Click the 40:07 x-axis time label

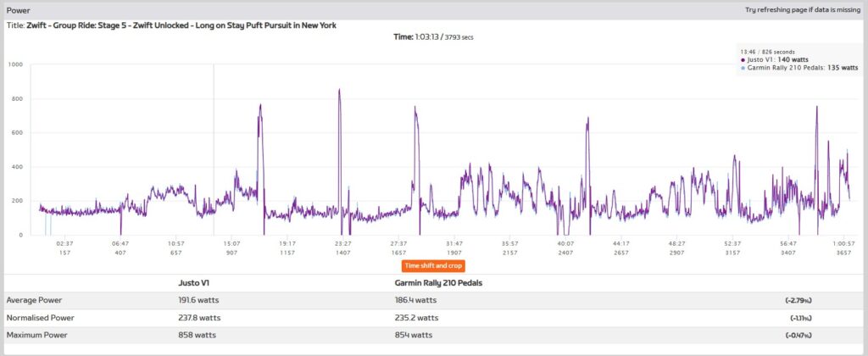point(565,243)
